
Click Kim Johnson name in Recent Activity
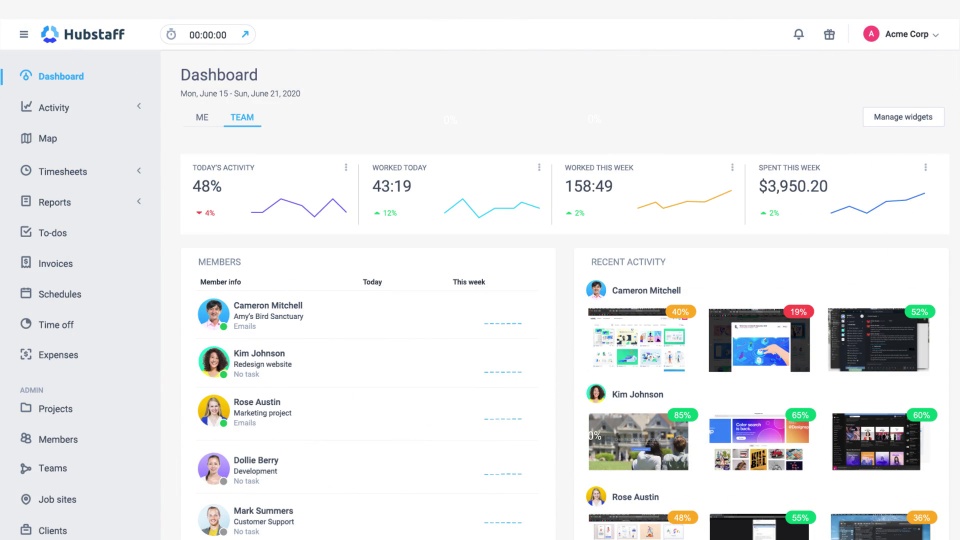click(637, 394)
